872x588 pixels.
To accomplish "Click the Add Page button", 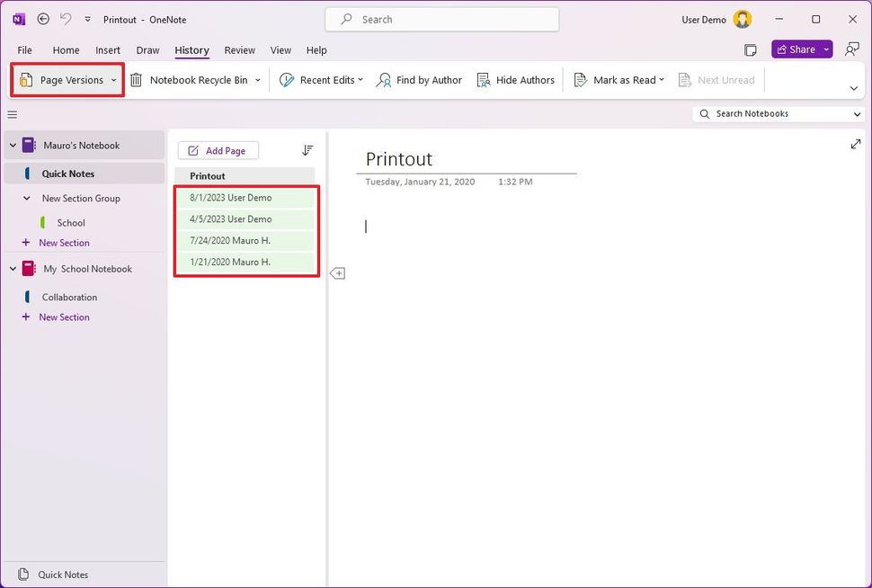I will [x=218, y=149].
